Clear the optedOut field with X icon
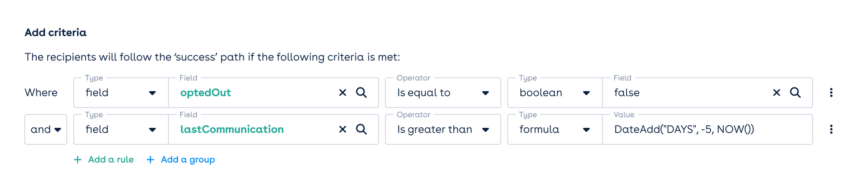This screenshot has height=193, width=868. [342, 93]
